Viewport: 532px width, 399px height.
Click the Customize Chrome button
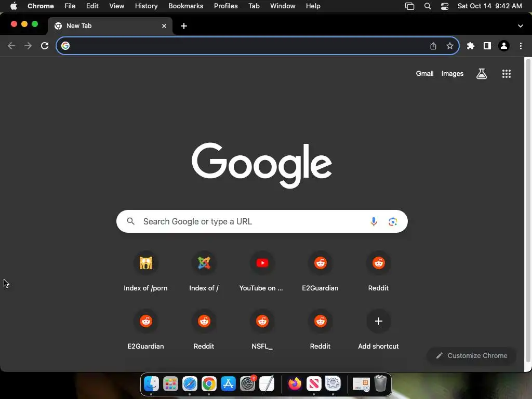tap(472, 355)
